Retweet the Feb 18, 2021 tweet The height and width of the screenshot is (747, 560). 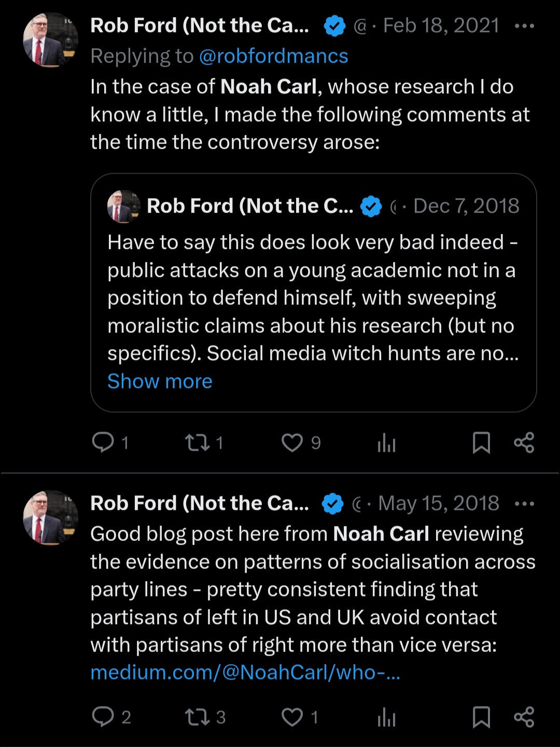coord(197,442)
